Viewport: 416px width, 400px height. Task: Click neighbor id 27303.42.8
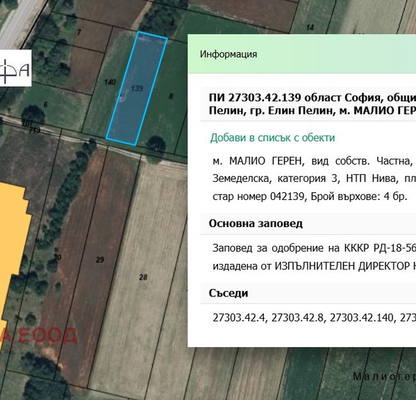[298, 318]
